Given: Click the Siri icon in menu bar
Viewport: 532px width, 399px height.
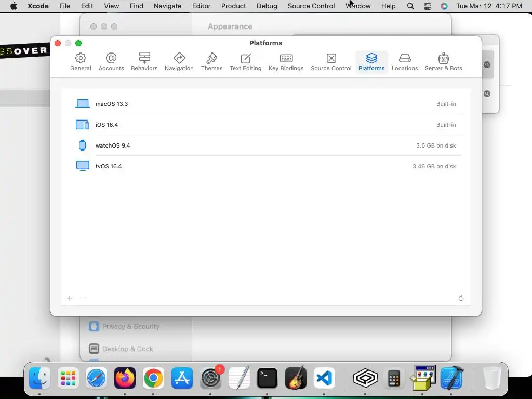Looking at the screenshot, I should coord(444,6).
